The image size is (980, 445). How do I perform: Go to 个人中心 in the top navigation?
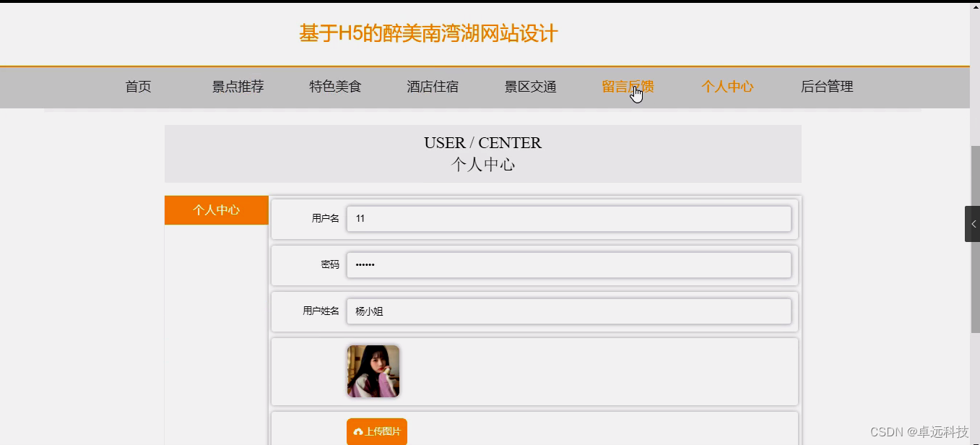point(727,87)
